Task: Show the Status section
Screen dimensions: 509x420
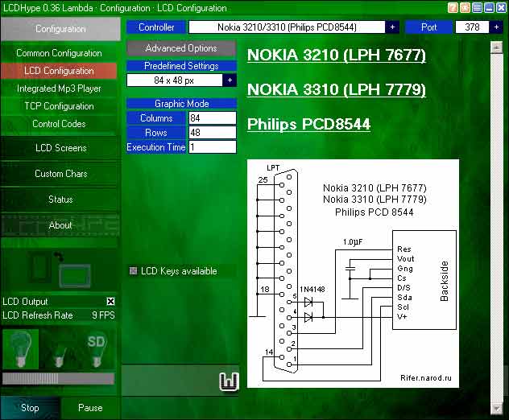Action: (x=60, y=199)
